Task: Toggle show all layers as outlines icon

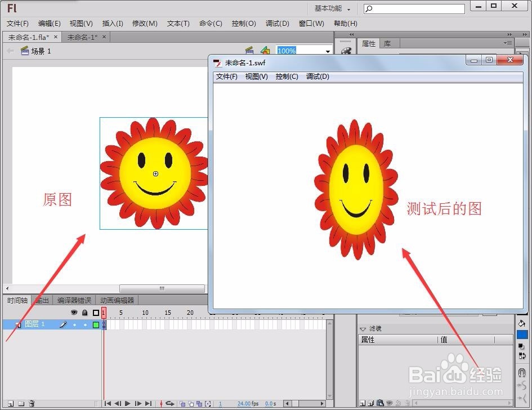Action: 96,313
